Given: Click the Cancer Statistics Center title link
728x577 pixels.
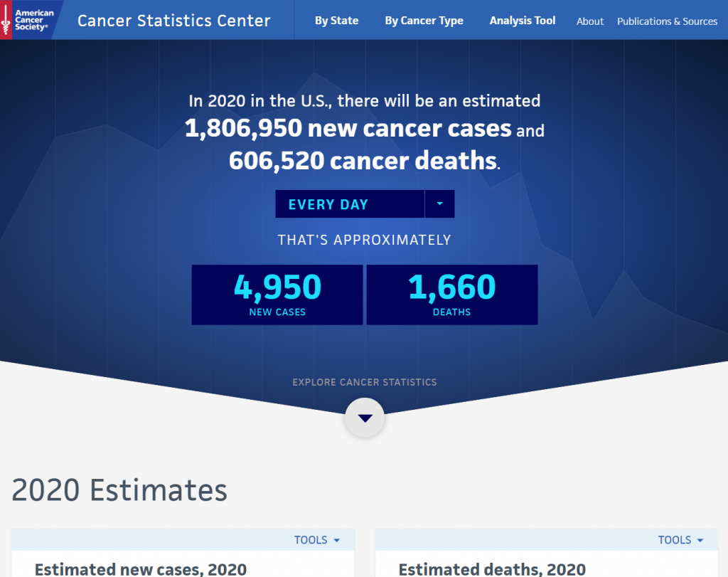Looking at the screenshot, I should (174, 21).
